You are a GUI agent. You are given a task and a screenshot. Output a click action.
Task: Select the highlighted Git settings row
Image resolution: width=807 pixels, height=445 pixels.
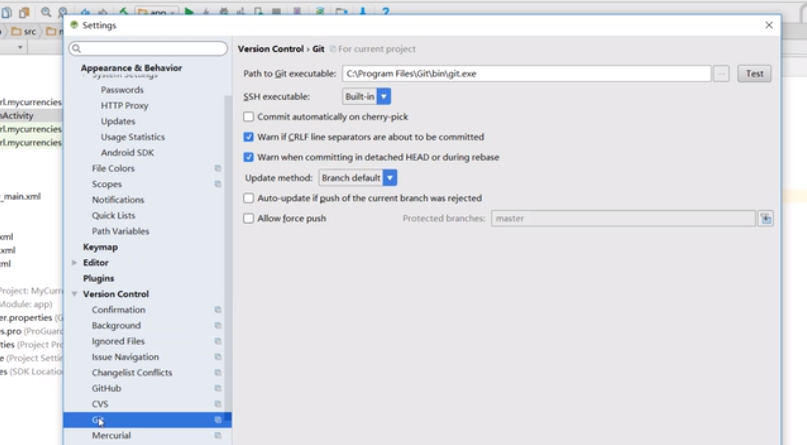(147, 420)
